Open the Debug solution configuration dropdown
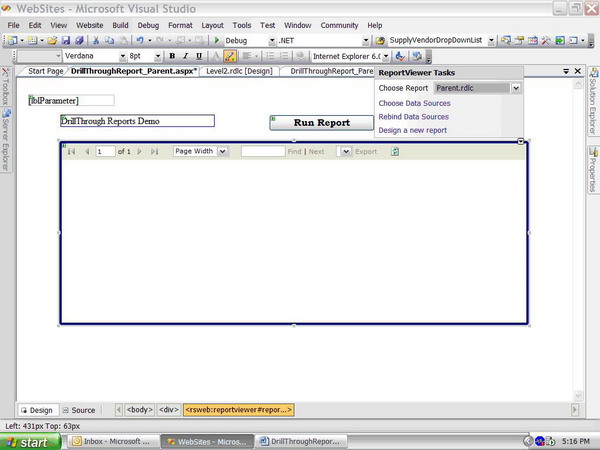The image size is (600, 450). click(x=272, y=41)
